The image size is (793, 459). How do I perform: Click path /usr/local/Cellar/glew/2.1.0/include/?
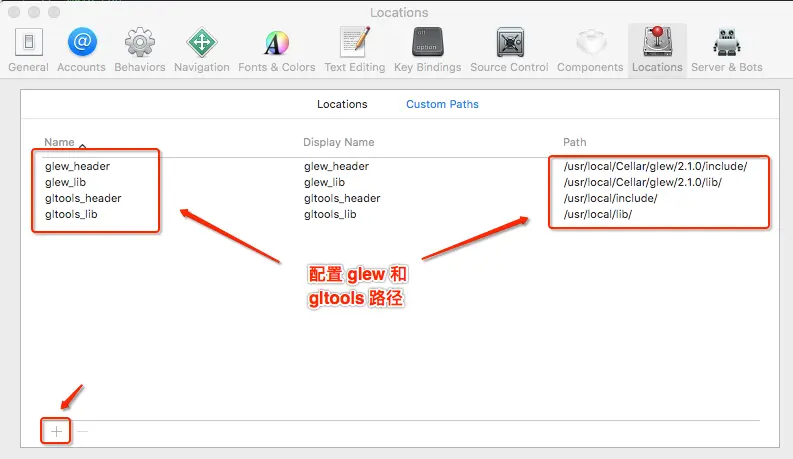coord(655,166)
